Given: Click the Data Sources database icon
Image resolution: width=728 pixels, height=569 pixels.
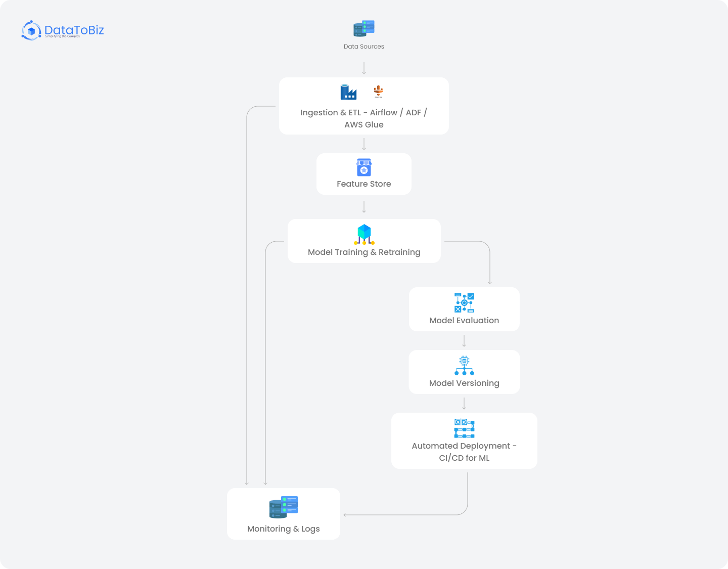Looking at the screenshot, I should point(364,28).
